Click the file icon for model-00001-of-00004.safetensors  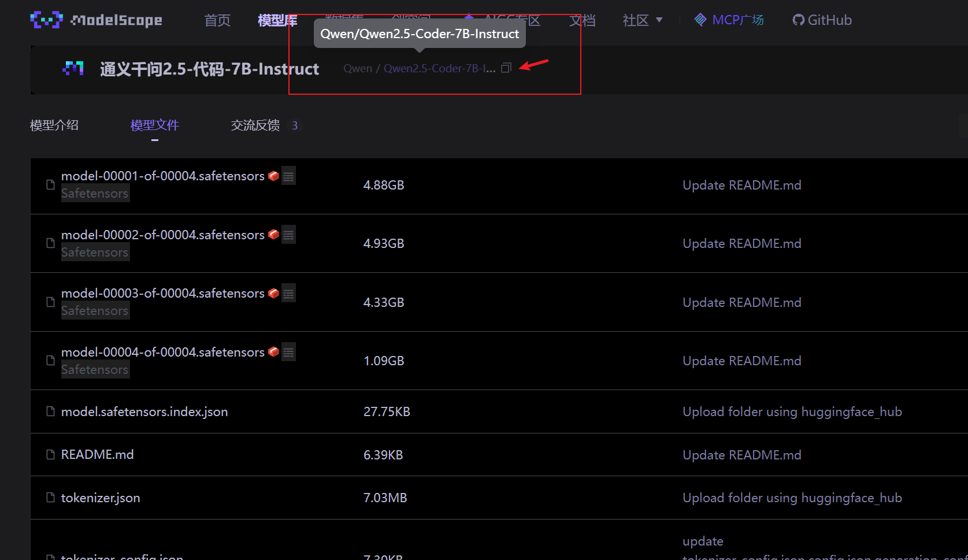pos(50,185)
